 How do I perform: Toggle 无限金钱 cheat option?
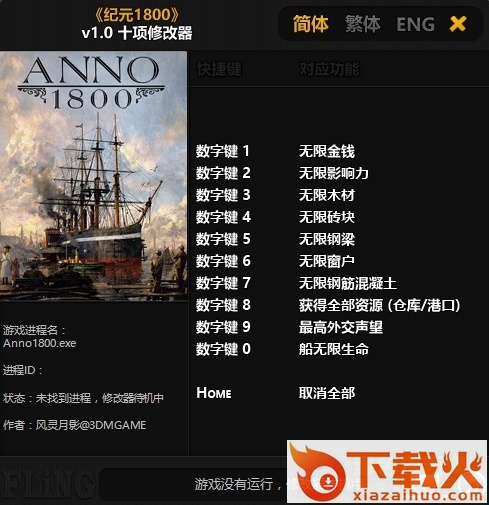pyautogui.click(x=327, y=151)
